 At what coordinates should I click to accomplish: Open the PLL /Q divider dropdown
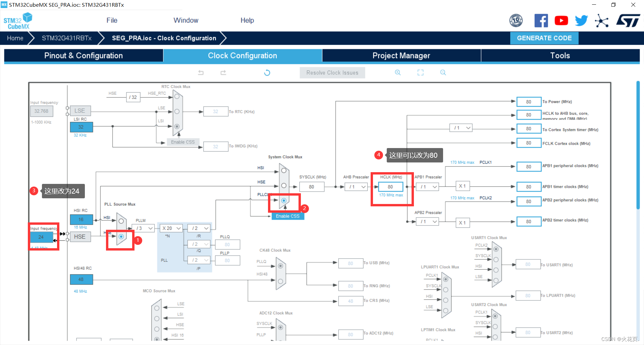(x=199, y=244)
